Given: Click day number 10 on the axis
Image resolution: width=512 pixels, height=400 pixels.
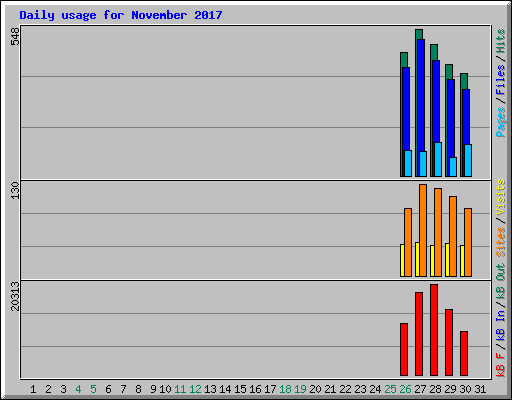Looking at the screenshot, I should pyautogui.click(x=165, y=389).
